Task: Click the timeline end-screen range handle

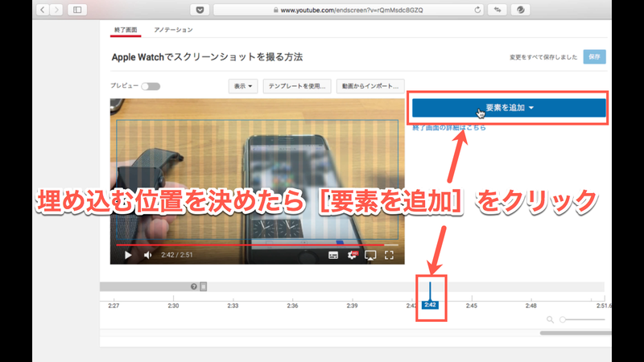Action: click(204, 286)
